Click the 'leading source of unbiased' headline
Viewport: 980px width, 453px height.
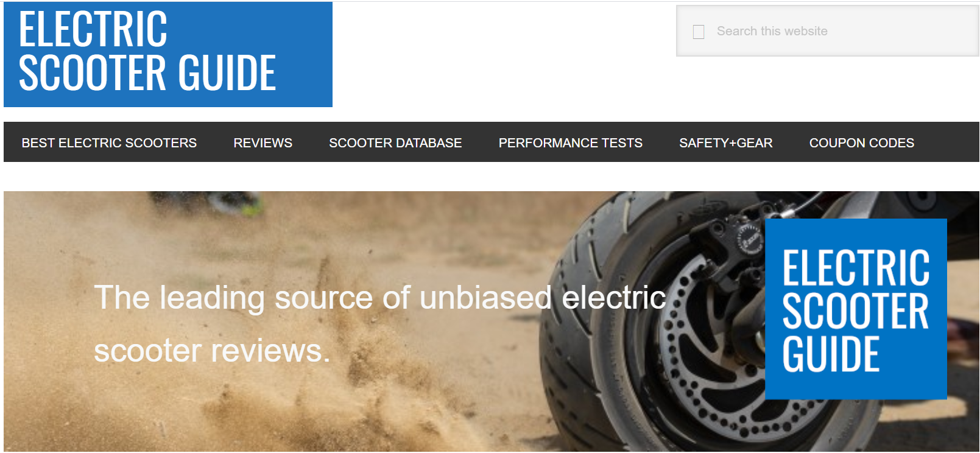(x=356, y=298)
